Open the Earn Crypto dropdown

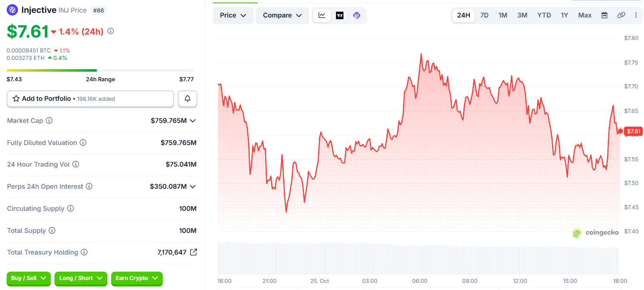[137, 278]
